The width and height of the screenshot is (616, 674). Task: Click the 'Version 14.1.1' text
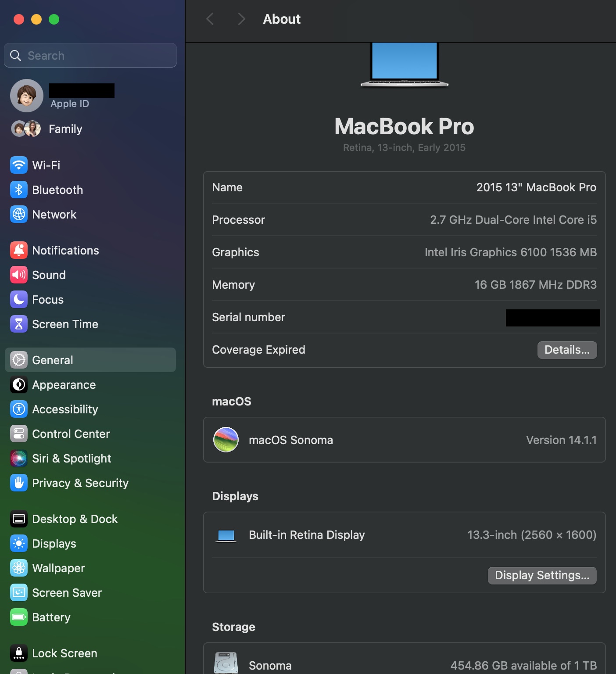point(561,440)
